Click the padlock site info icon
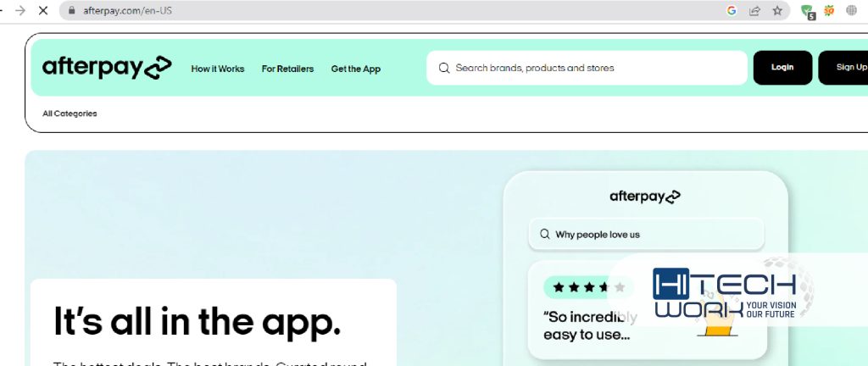The width and height of the screenshot is (868, 366). click(x=71, y=10)
